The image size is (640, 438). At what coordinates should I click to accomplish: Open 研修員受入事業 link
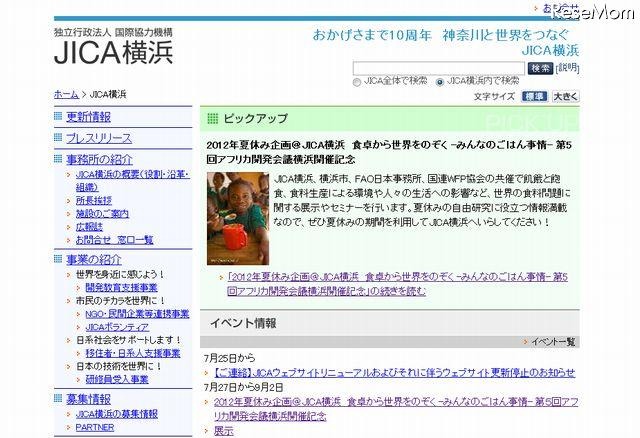(117, 379)
